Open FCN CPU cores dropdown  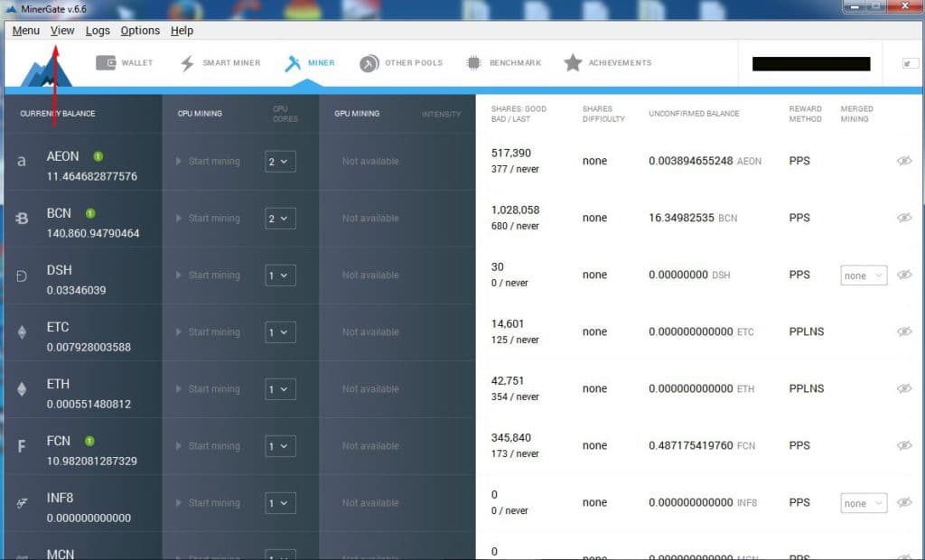[x=280, y=446]
